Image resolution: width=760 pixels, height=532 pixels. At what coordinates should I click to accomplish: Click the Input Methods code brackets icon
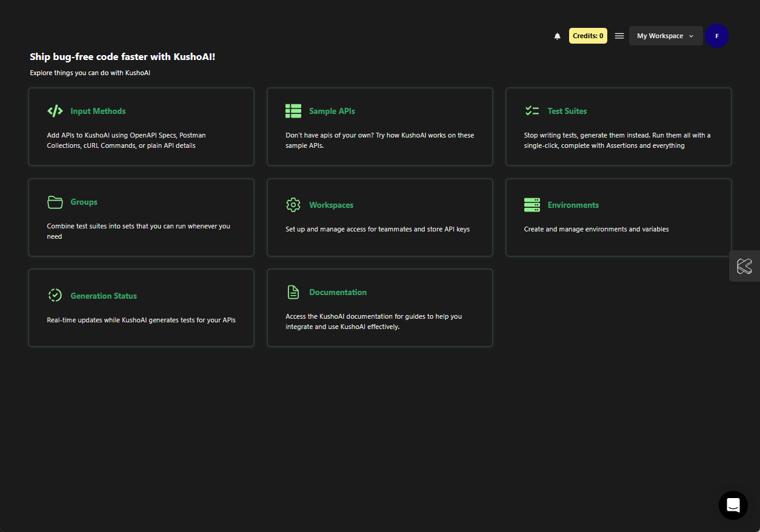coord(55,111)
